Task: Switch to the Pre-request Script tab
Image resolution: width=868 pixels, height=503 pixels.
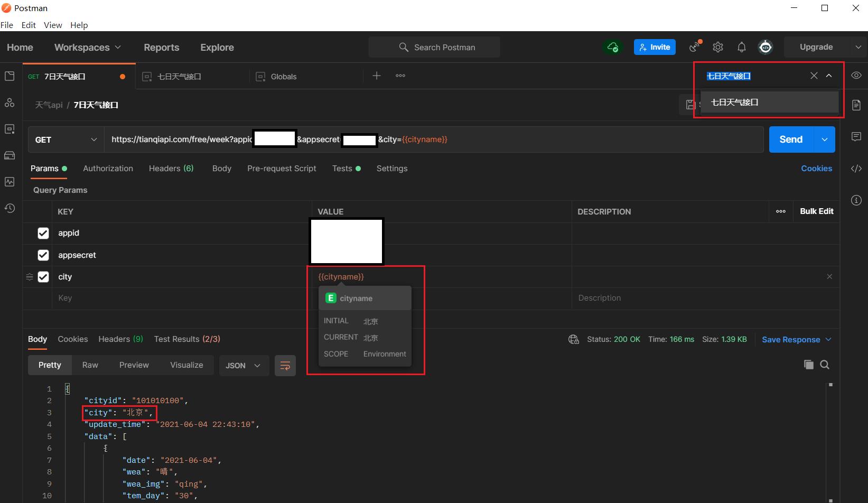Action: pyautogui.click(x=282, y=169)
